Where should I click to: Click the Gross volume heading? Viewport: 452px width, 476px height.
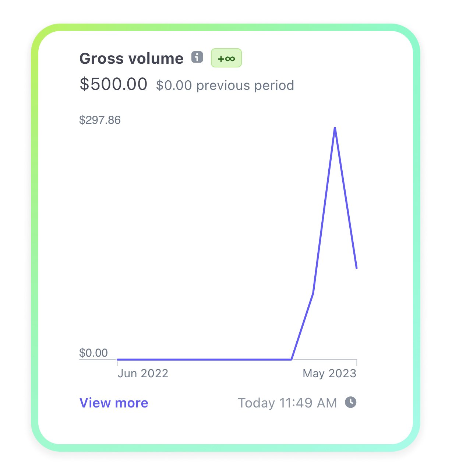point(131,58)
